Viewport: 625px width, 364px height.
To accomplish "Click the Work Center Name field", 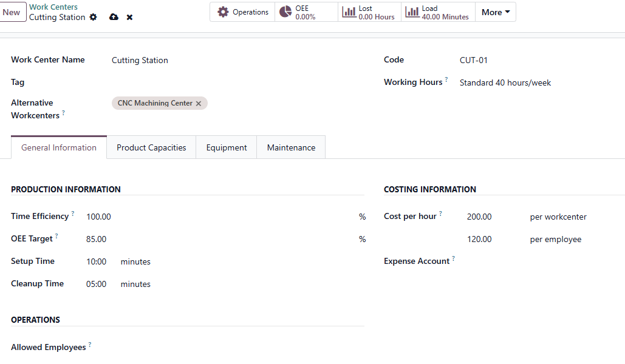I will [237, 60].
